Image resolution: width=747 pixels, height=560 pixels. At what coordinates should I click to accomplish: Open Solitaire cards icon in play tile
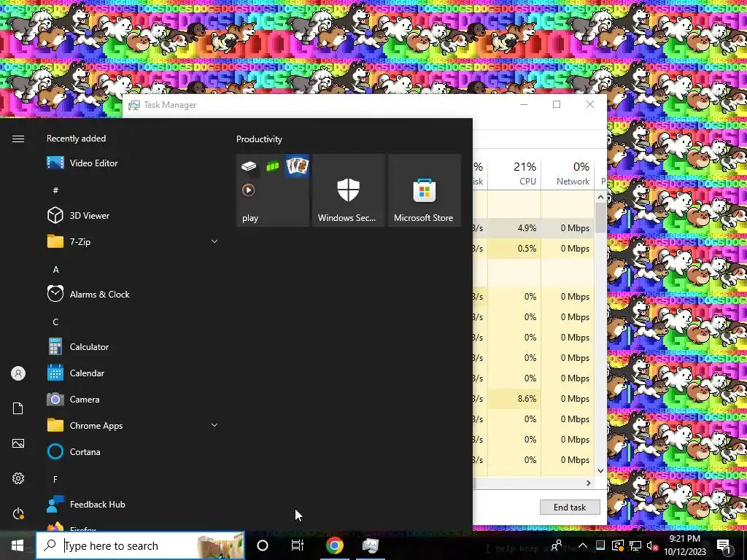[x=298, y=166]
